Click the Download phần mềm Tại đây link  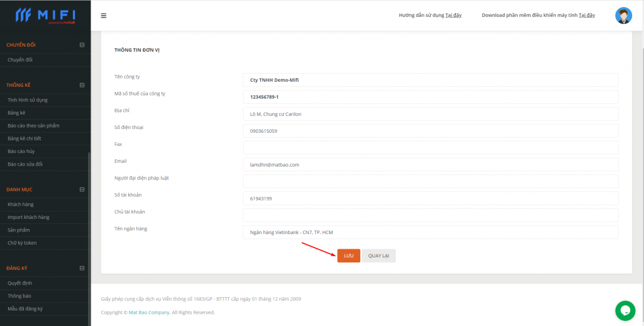[586, 15]
